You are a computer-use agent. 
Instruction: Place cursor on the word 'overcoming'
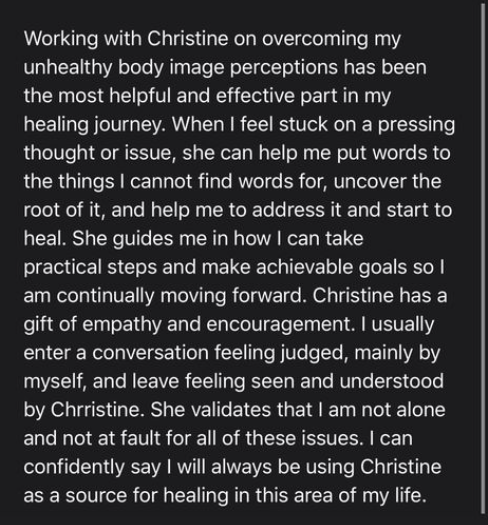coord(315,39)
